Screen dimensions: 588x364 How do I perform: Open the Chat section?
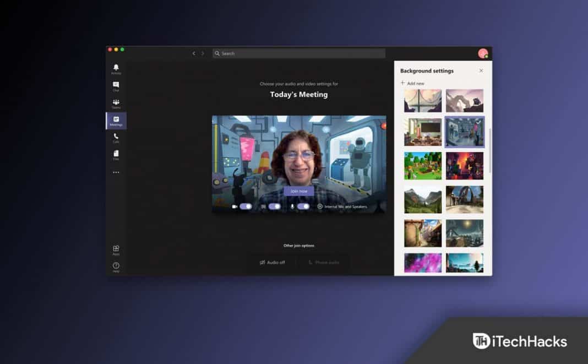point(116,85)
